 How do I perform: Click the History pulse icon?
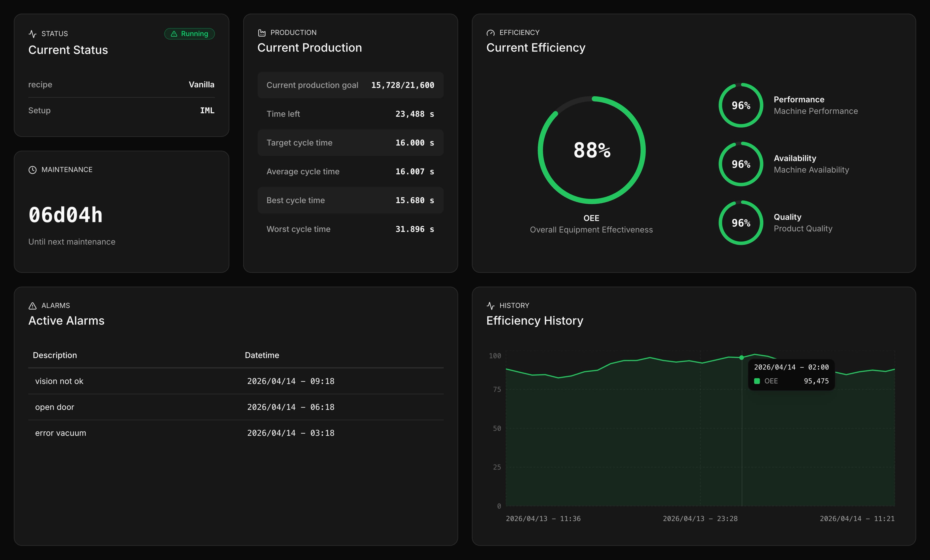point(491,305)
